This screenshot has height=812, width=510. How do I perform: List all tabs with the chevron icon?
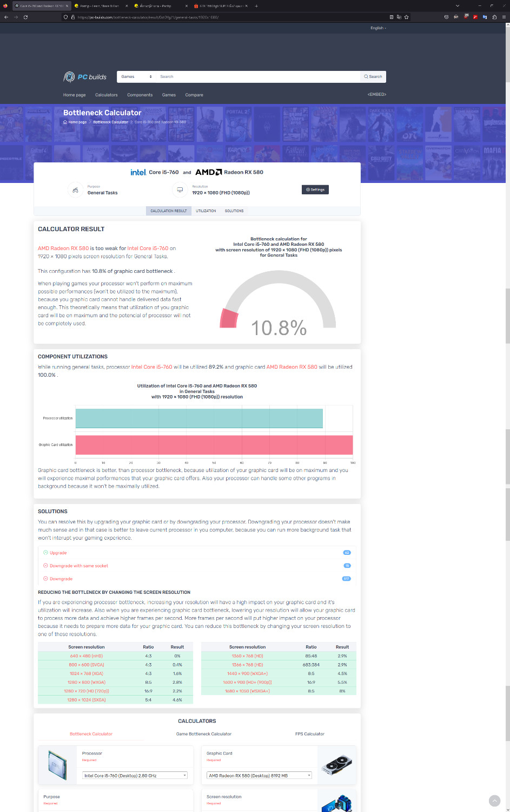click(458, 6)
